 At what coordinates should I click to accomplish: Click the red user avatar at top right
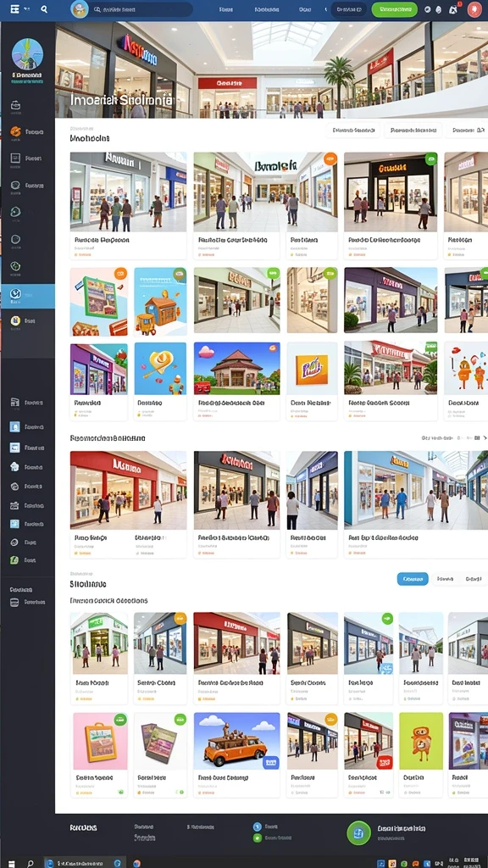474,9
